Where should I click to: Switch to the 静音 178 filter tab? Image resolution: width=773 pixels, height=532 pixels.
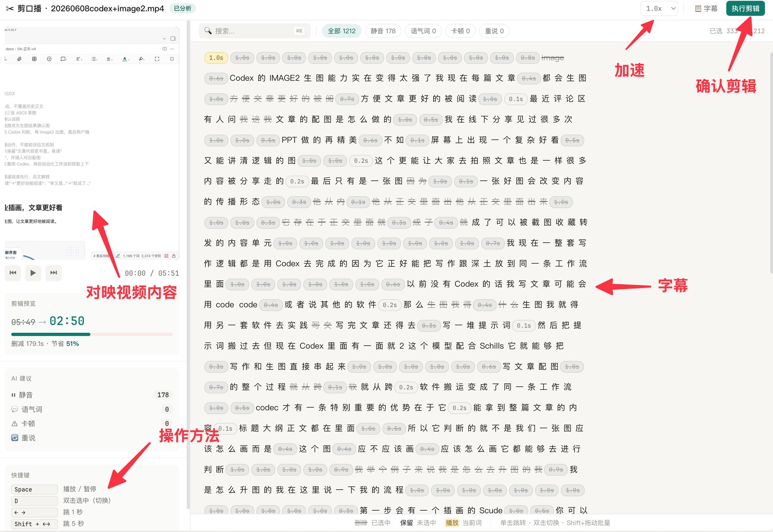coord(383,31)
